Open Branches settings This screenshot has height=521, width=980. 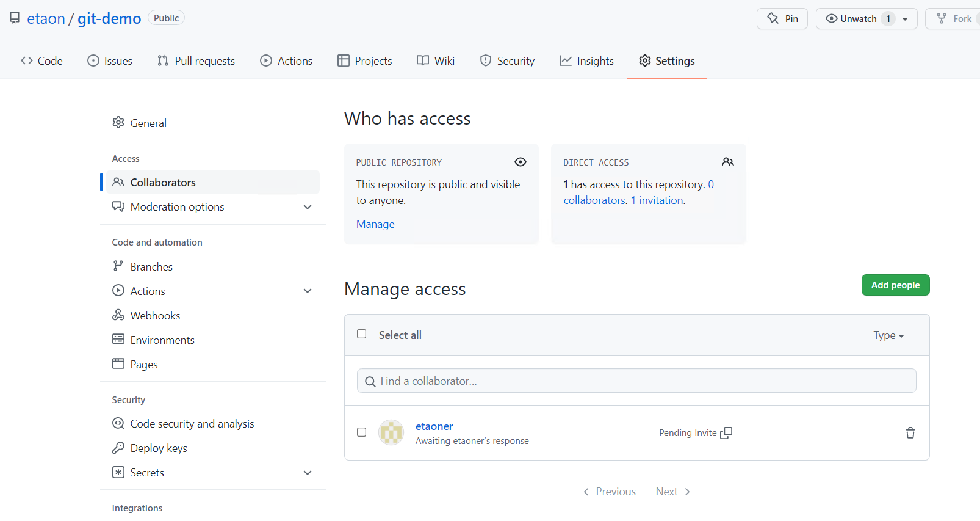213,267
